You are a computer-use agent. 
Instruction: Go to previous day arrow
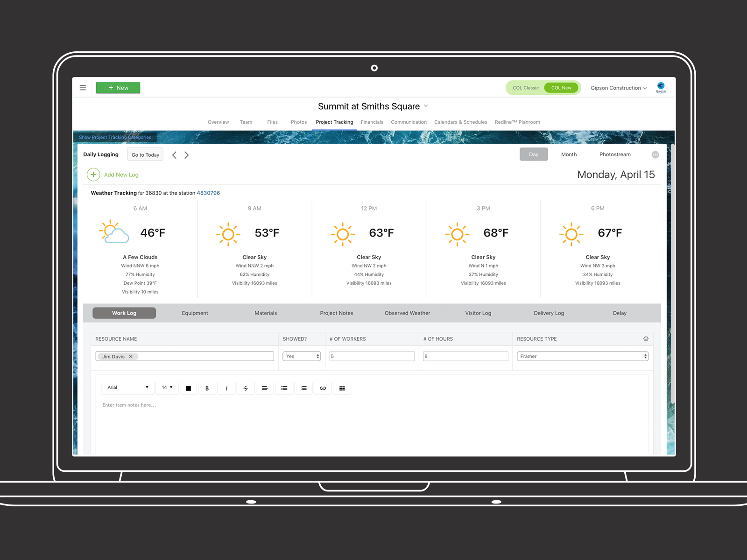pos(174,155)
